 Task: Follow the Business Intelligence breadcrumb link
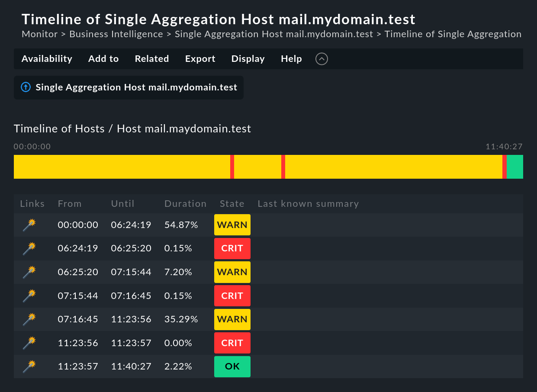pyautogui.click(x=116, y=34)
